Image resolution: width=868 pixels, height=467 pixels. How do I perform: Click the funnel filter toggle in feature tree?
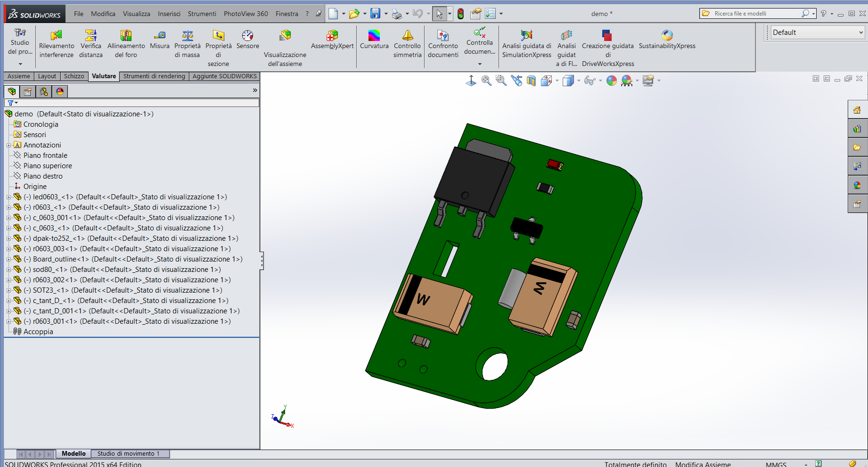[x=11, y=103]
